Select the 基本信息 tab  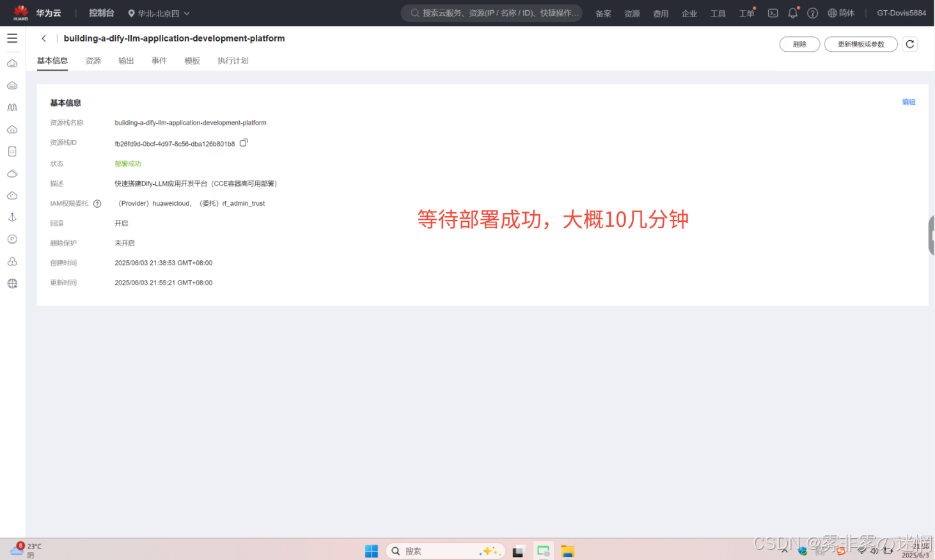[x=52, y=61]
